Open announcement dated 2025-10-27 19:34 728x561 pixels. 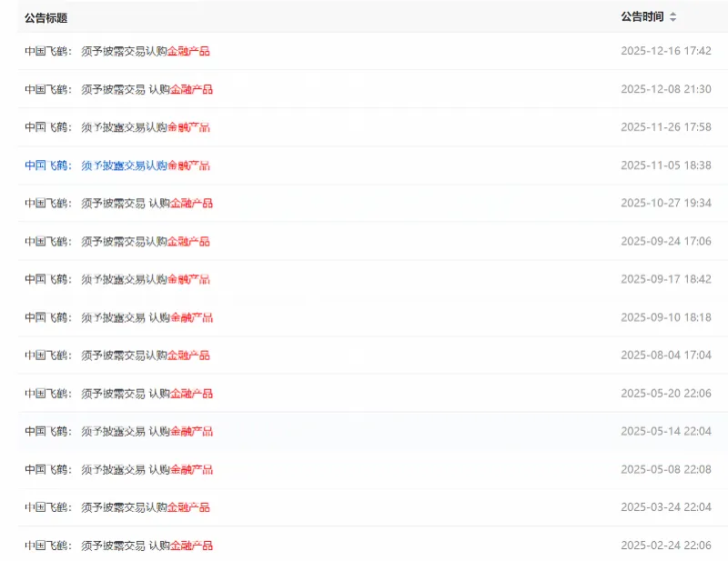coord(119,204)
